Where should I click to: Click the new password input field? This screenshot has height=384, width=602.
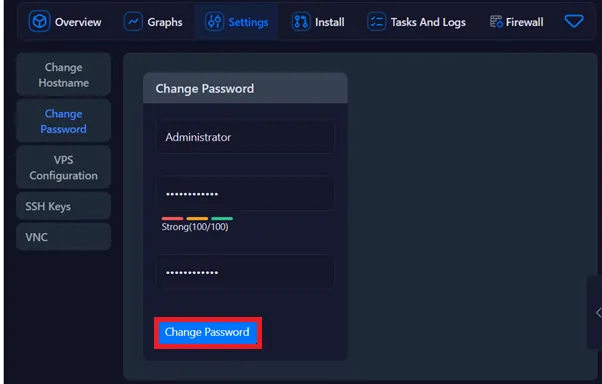tap(245, 194)
